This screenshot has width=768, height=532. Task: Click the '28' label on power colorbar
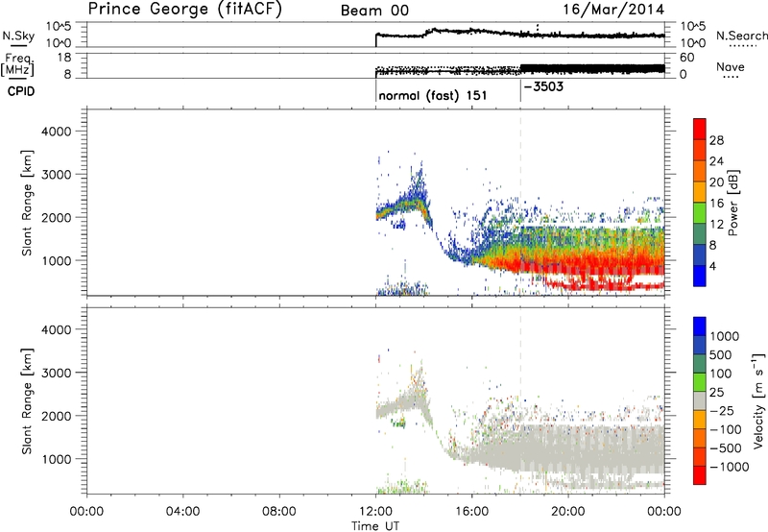pos(716,140)
